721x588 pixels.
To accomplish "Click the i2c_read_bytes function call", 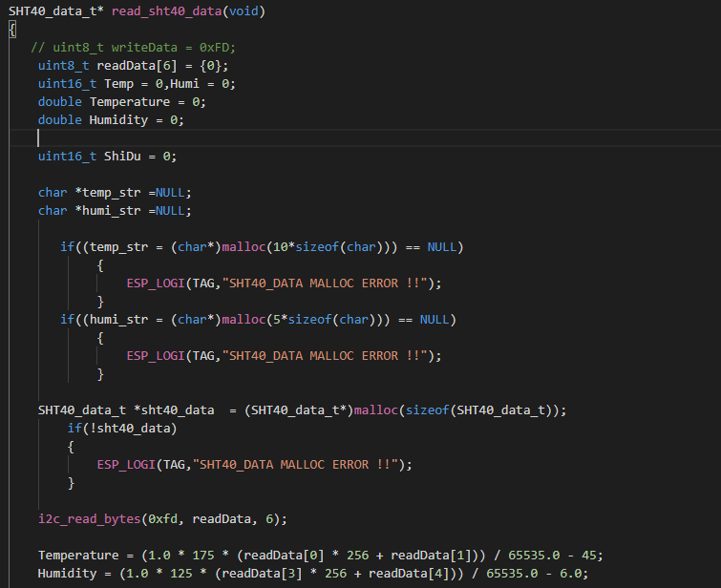I will click(89, 519).
